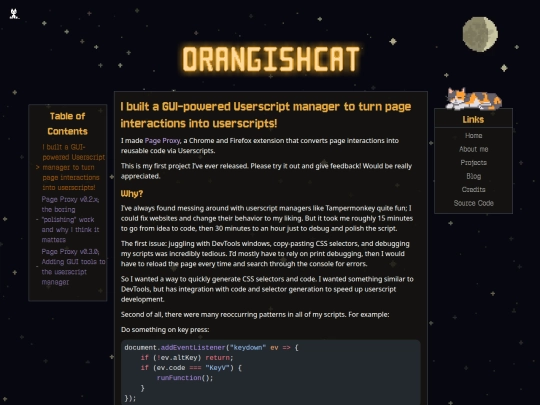Click 'runFunction();' line in the code
This screenshot has width=540, height=405.
pos(185,378)
